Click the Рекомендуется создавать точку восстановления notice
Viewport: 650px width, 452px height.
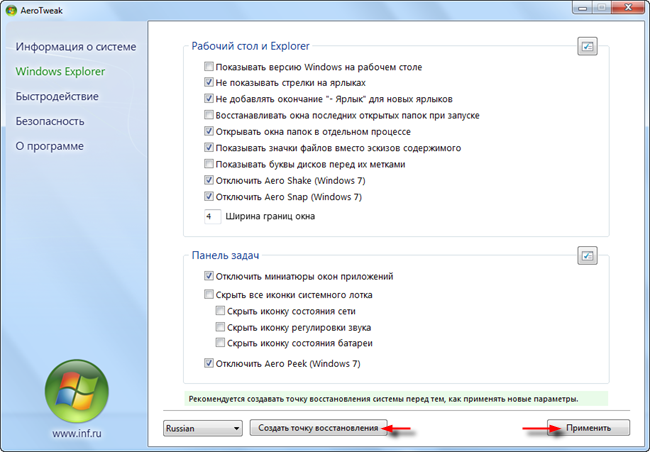tap(396, 399)
